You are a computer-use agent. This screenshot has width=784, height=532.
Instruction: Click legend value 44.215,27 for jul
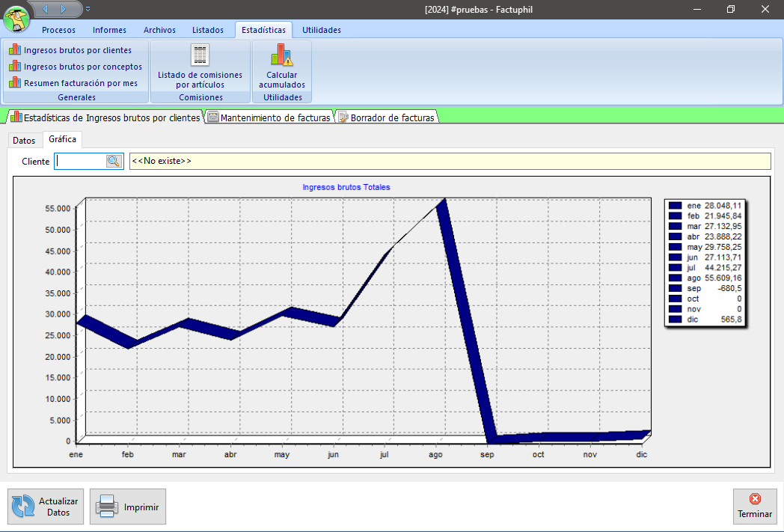pos(723,268)
